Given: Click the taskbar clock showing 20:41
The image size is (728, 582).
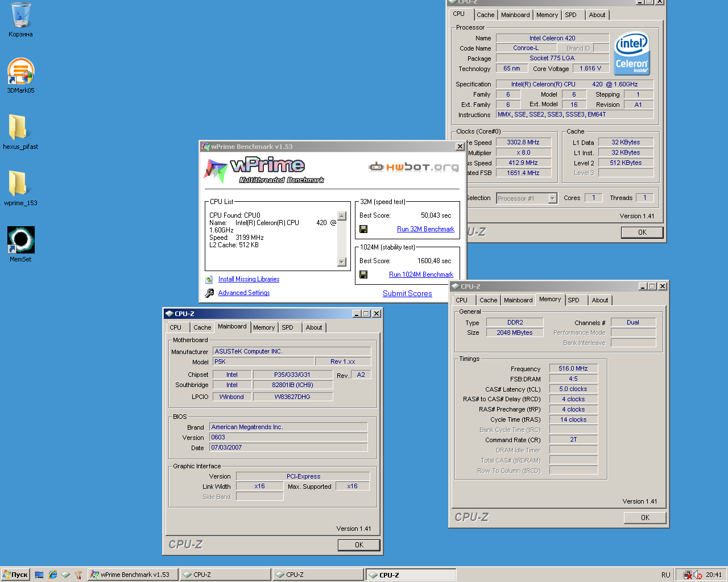Looking at the screenshot, I should point(714,575).
